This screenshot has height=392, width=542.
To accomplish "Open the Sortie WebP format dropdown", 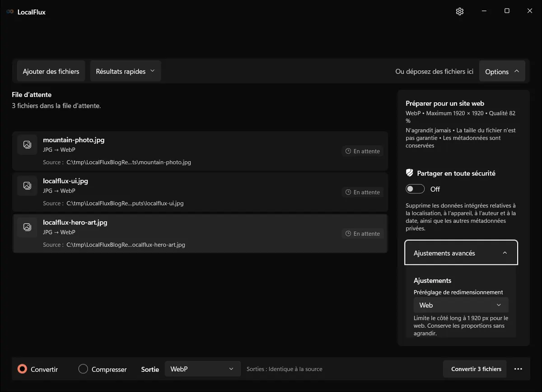I will click(202, 369).
